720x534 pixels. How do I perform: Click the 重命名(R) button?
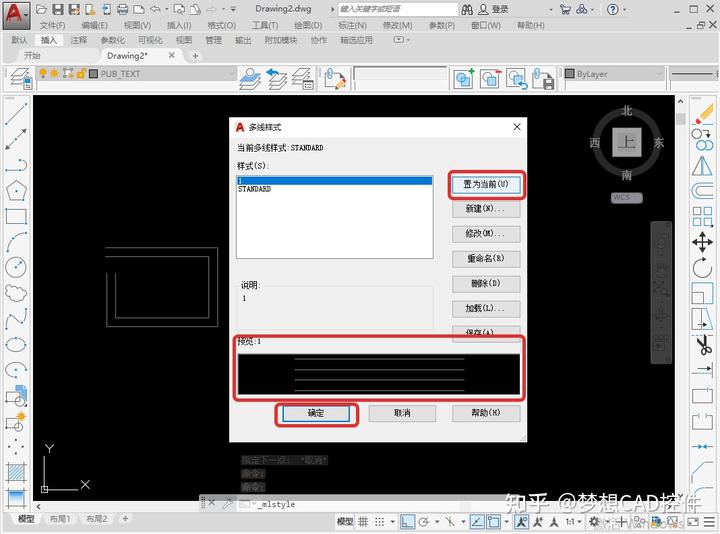486,259
